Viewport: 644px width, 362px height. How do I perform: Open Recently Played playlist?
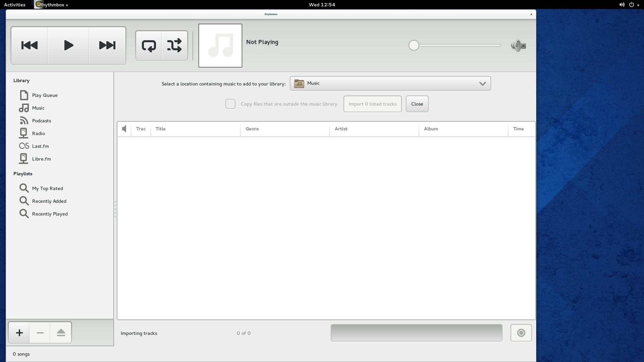(x=60, y=214)
